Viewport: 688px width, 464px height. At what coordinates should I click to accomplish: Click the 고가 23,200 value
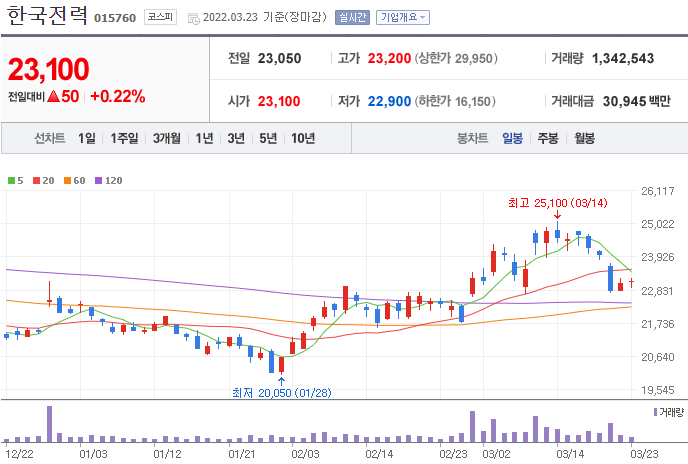coord(389,58)
